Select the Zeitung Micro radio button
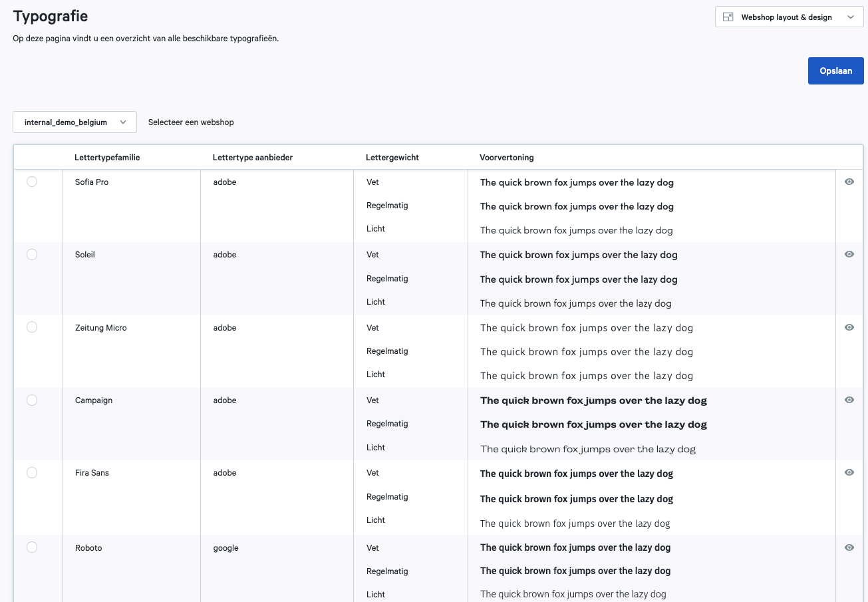The image size is (868, 602). (32, 327)
